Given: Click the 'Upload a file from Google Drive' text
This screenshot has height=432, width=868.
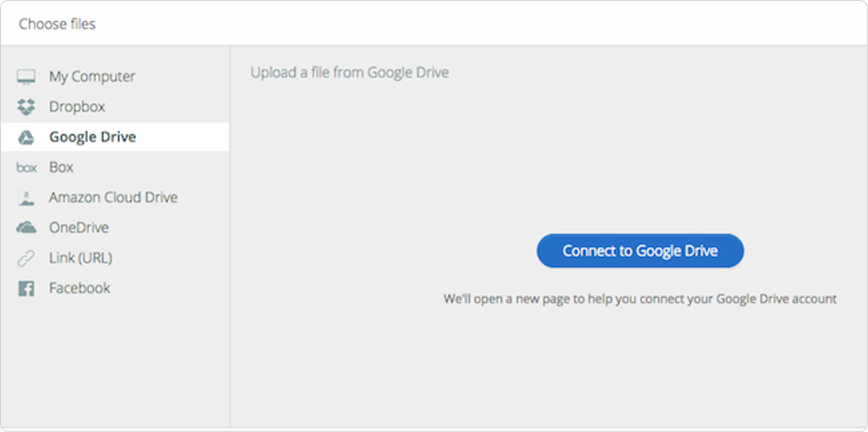Looking at the screenshot, I should pos(350,72).
